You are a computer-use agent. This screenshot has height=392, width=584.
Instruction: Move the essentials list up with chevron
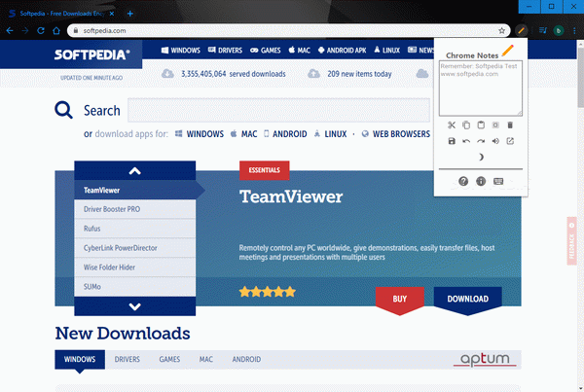[x=135, y=171]
